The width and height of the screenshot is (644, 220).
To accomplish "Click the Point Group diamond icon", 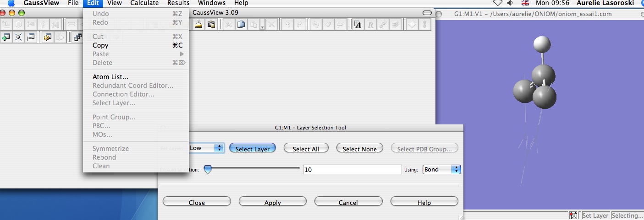I will click(x=412, y=24).
